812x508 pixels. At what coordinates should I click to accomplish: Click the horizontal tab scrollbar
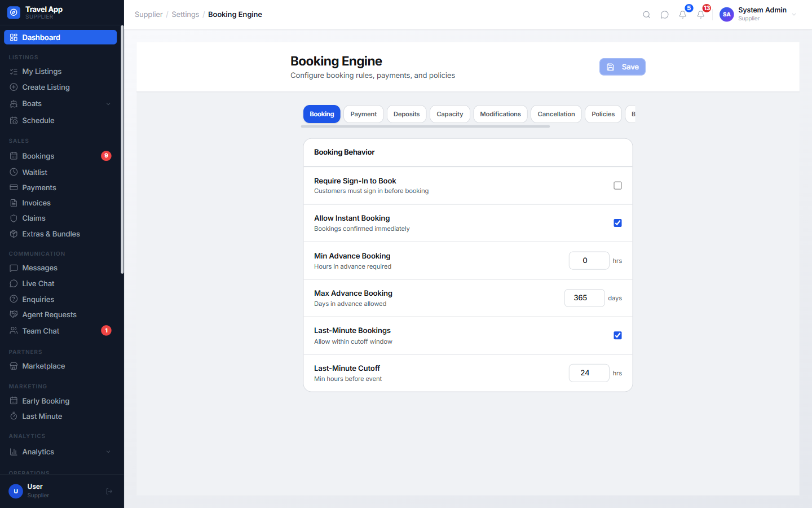(426, 126)
